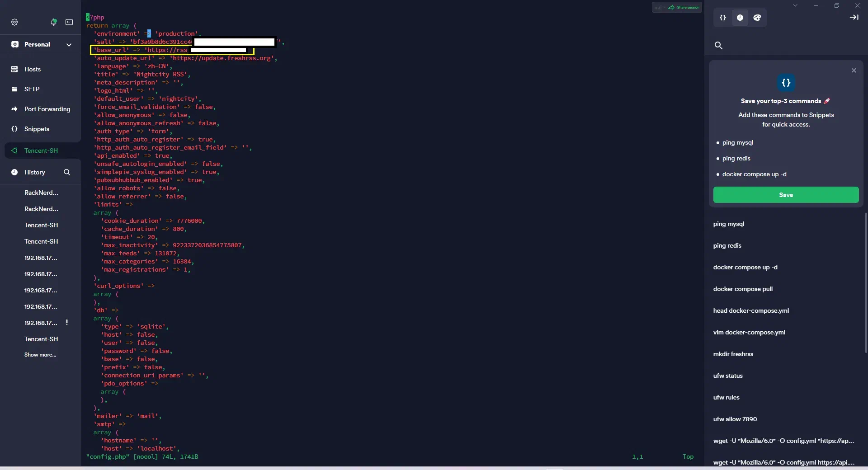Open a new local terminal from the sidebar
Viewport: 868px width, 470px height.
coord(69,22)
